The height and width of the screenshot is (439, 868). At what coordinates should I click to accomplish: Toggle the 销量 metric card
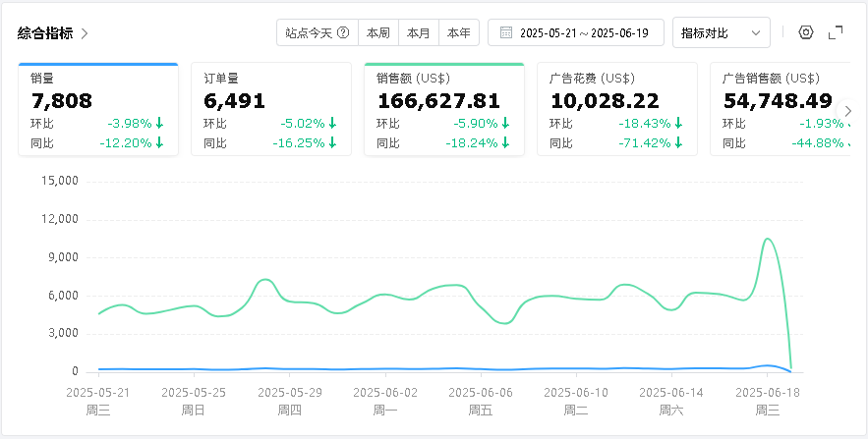[x=97, y=109]
